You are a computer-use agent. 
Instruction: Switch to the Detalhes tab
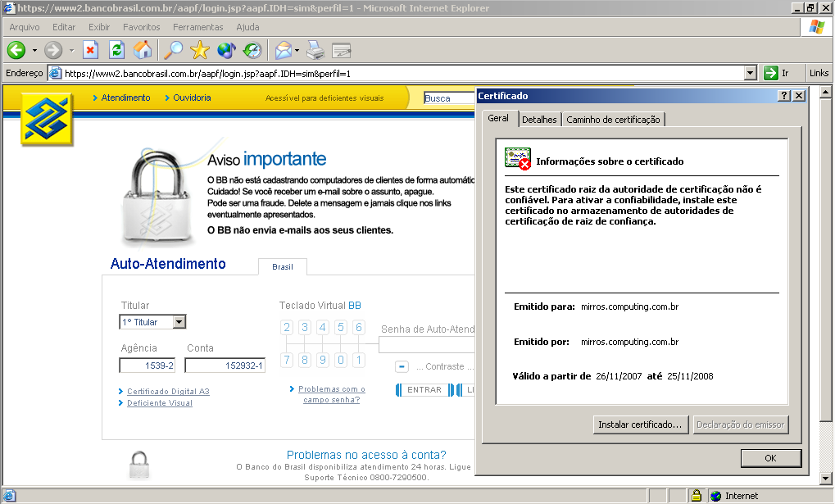539,120
